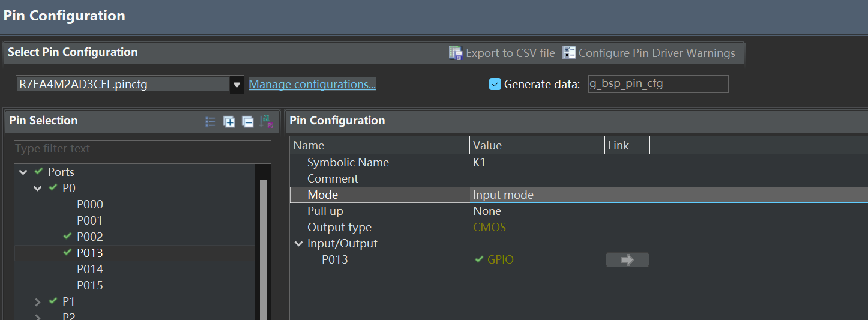
Task: Click the Symbolic Name value K1
Action: (479, 162)
